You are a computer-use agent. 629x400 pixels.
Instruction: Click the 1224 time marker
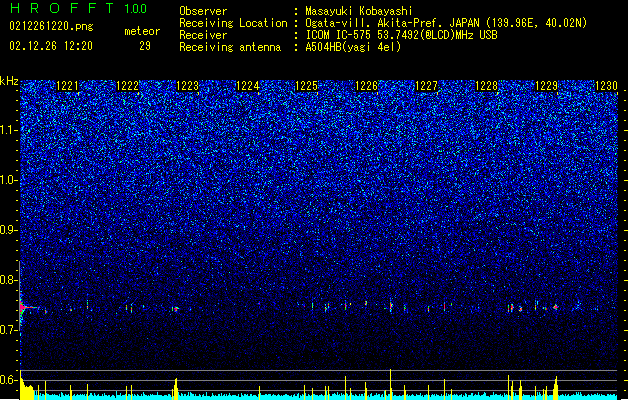[248, 86]
